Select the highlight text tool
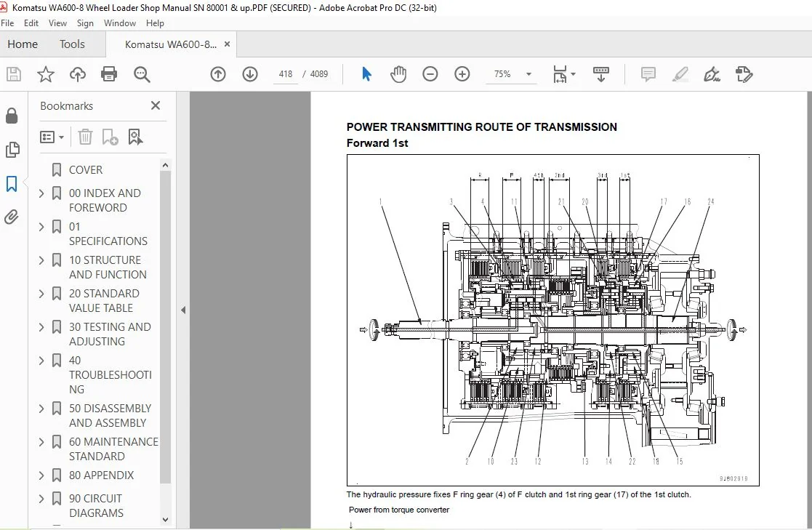 pos(680,74)
